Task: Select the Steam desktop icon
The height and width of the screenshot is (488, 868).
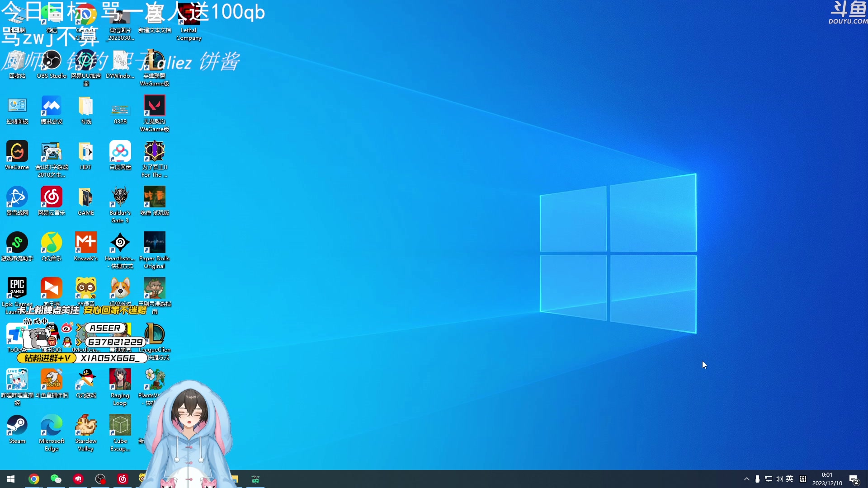Action: tap(17, 430)
